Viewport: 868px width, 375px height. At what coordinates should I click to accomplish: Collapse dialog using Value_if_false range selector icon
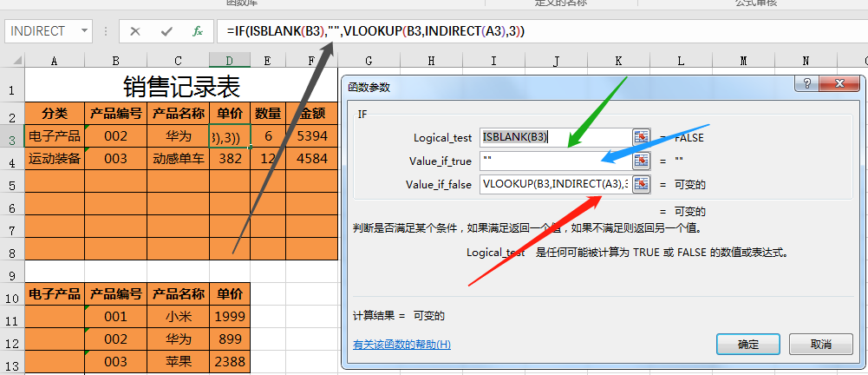(642, 184)
